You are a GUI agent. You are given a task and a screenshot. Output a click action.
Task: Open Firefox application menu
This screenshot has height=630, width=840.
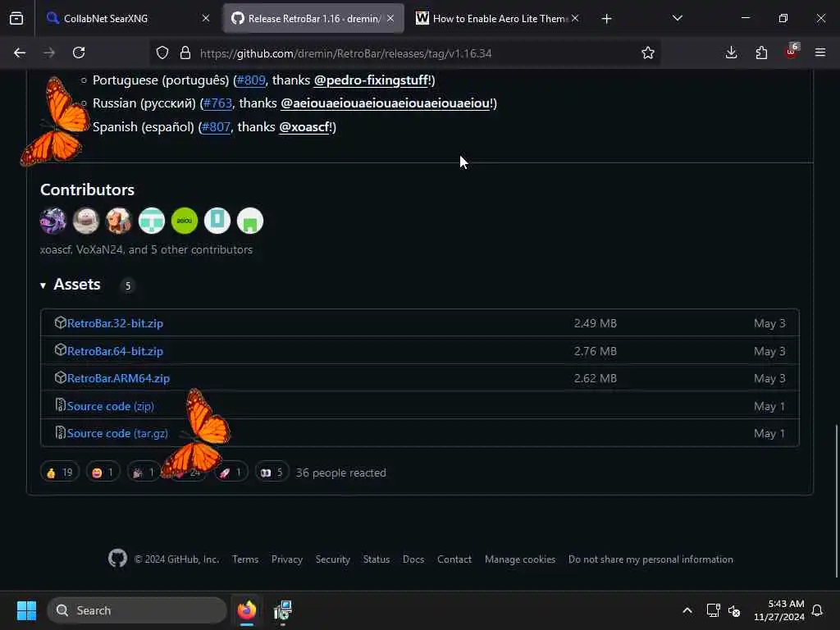(820, 52)
